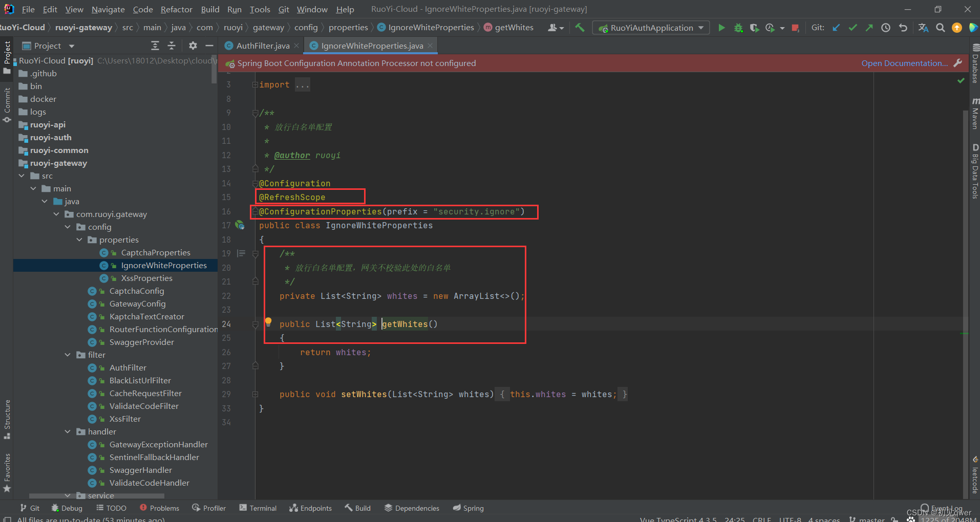This screenshot has height=522, width=980.
Task: Click Git rollback icon
Action: [903, 28]
